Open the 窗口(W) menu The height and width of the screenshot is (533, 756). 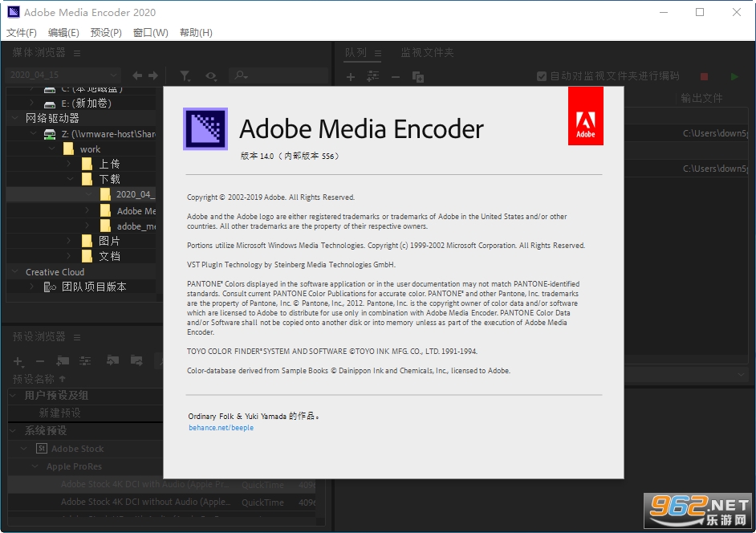151,32
